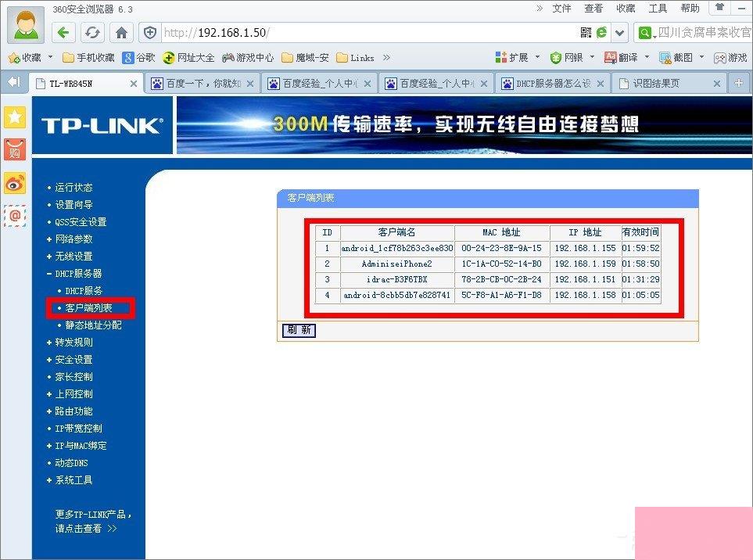The height and width of the screenshot is (560, 753).
Task: Open the 手机收藏 bookmark folder
Action: (89, 58)
